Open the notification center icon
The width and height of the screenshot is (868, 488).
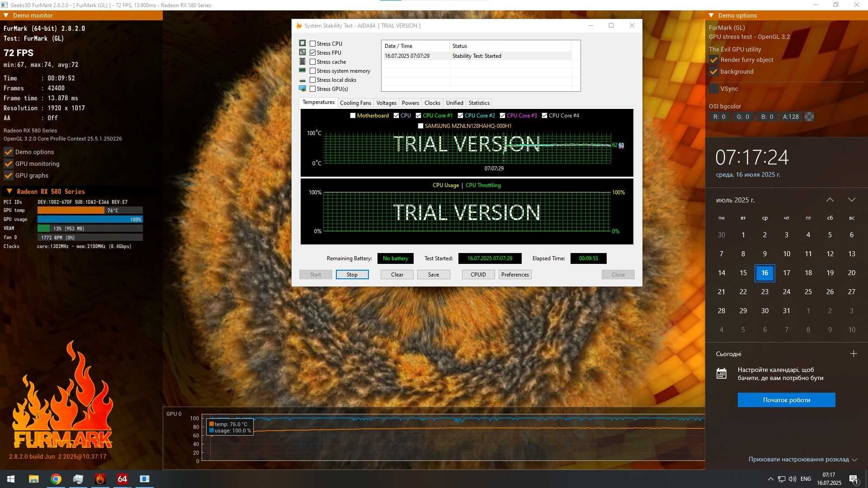coord(854,479)
